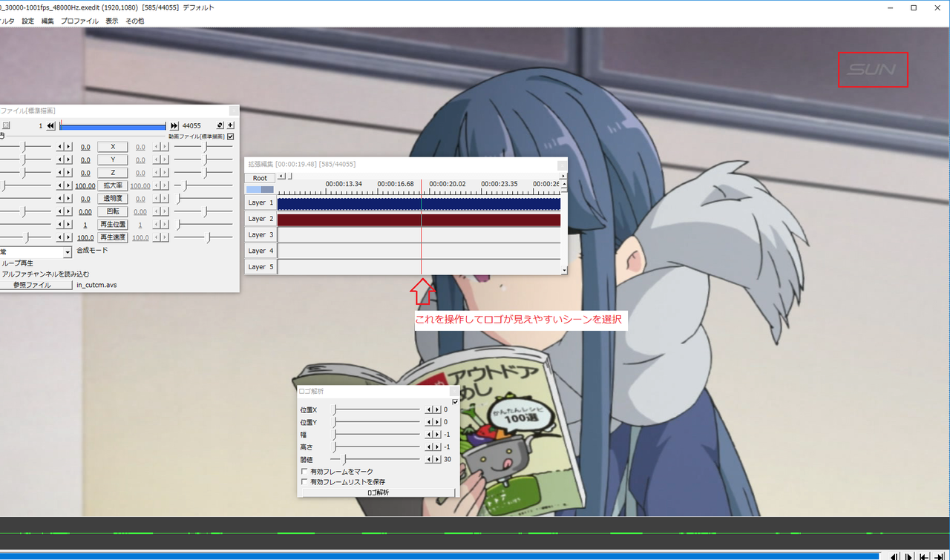Click the 再生速度 button
This screenshot has height=560, width=950.
click(113, 237)
